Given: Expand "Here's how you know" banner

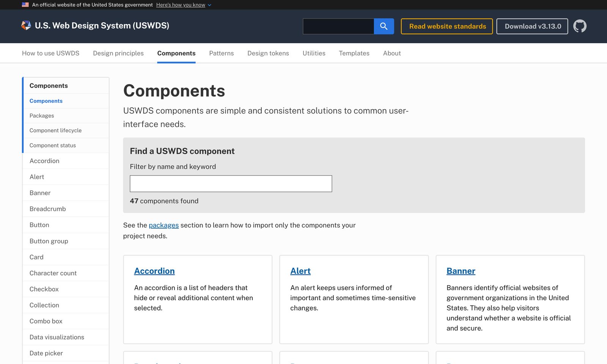Looking at the screenshot, I should (184, 5).
